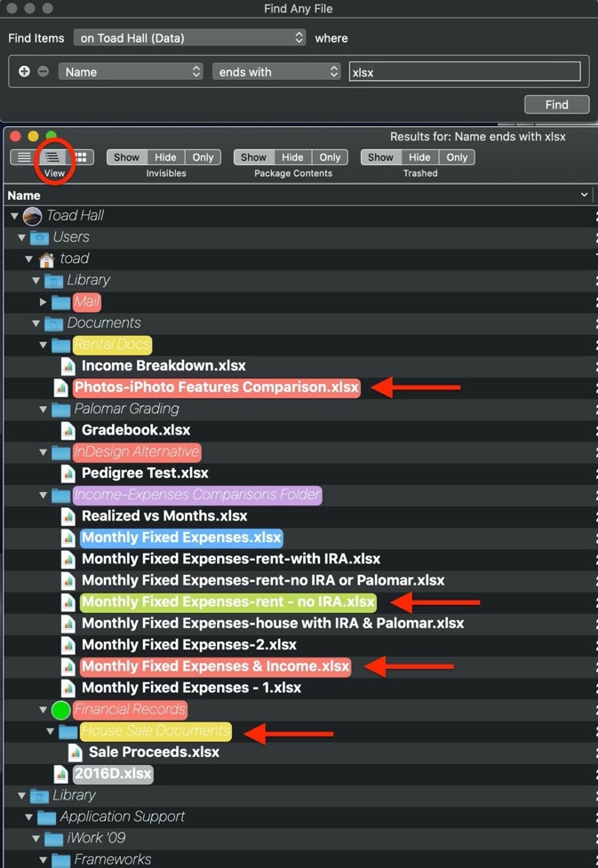598x868 pixels.
Task: Click the Users folder icon
Action: [x=39, y=238]
